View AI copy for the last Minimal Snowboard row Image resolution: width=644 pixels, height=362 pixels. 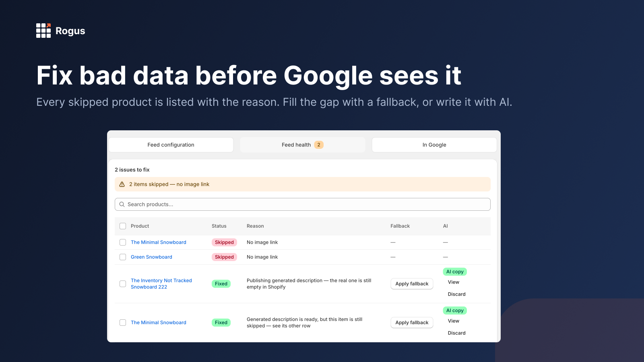point(454,321)
